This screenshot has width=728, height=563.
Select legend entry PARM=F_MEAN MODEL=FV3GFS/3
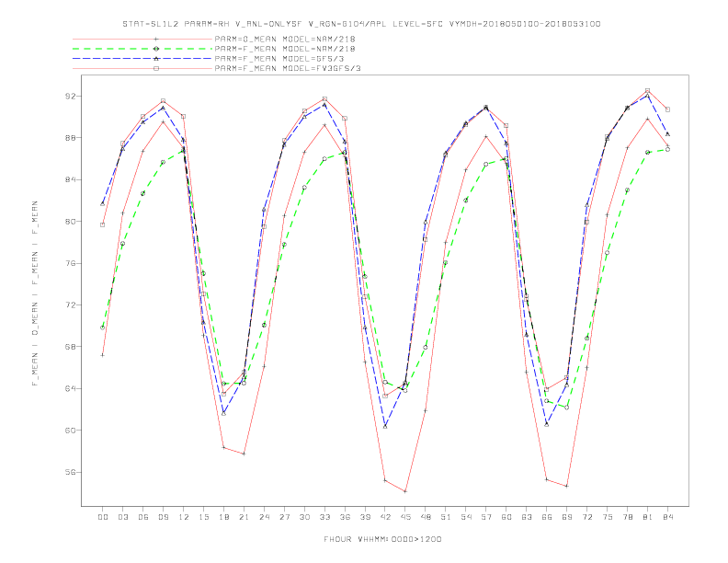[288, 68]
